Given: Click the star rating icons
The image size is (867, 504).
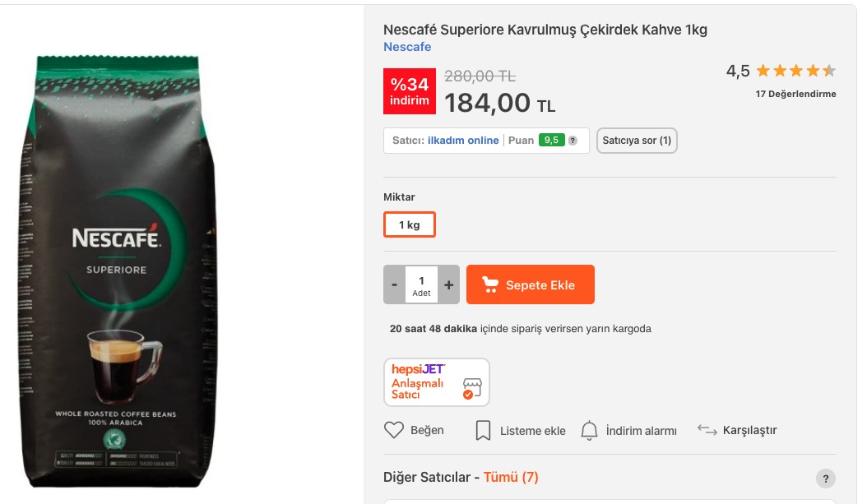Looking at the screenshot, I should (x=795, y=71).
